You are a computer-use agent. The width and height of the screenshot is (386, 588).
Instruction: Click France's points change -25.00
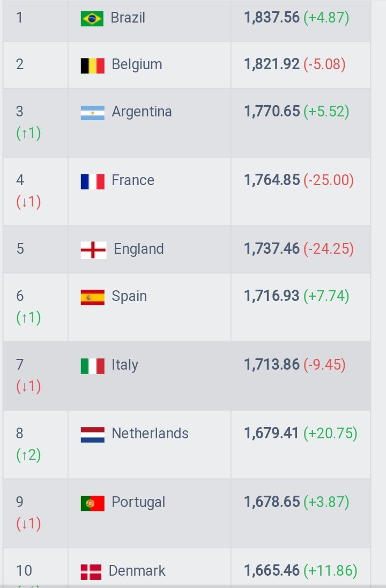pos(329,180)
